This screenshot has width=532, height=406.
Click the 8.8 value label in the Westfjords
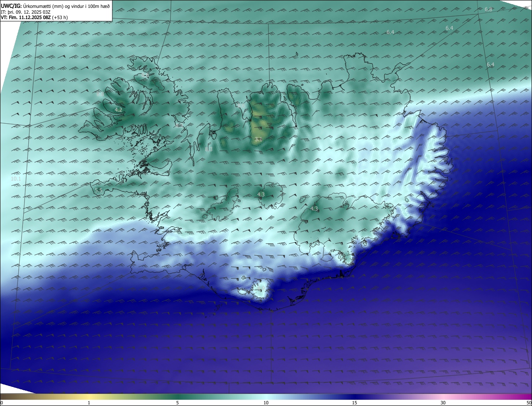point(100,94)
